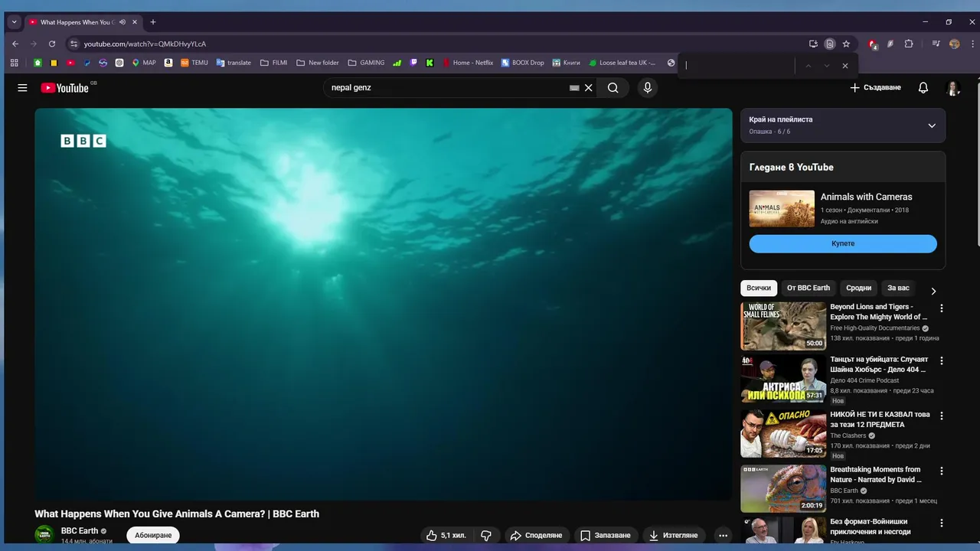
Task: Start voice search with microphone icon
Action: pos(648,88)
